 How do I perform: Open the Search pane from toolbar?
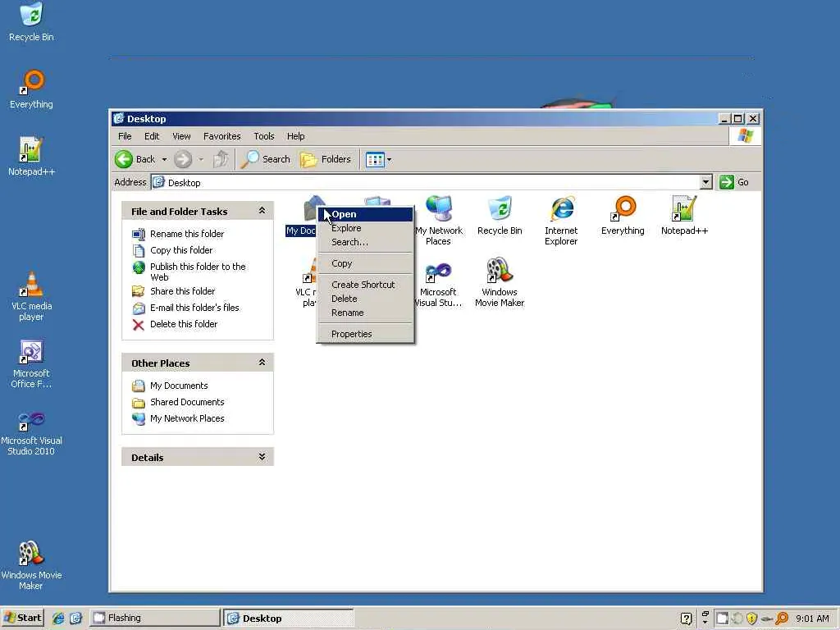[x=266, y=159]
